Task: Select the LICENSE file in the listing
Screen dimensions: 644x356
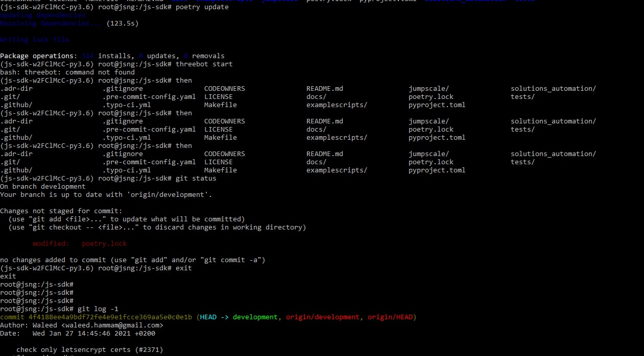Action: coord(219,96)
